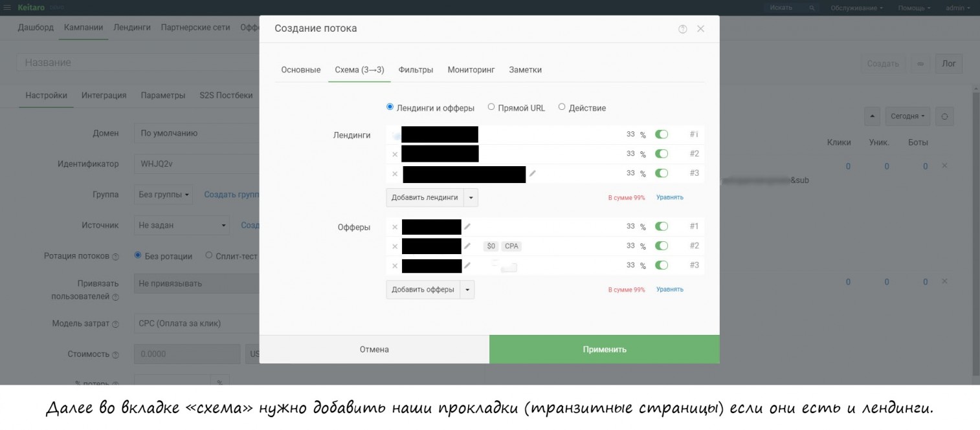Toggle offer #3 switch off
This screenshot has width=980, height=430.
662,265
